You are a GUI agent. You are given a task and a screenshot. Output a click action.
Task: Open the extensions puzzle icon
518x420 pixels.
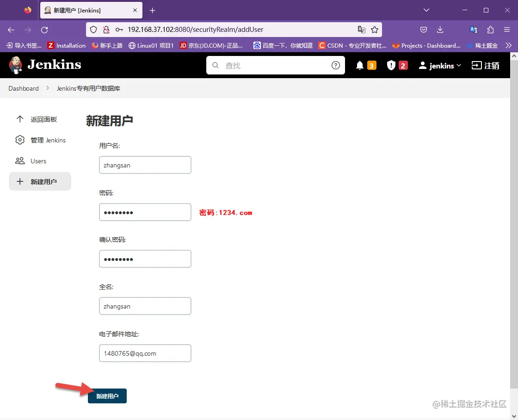coord(490,30)
